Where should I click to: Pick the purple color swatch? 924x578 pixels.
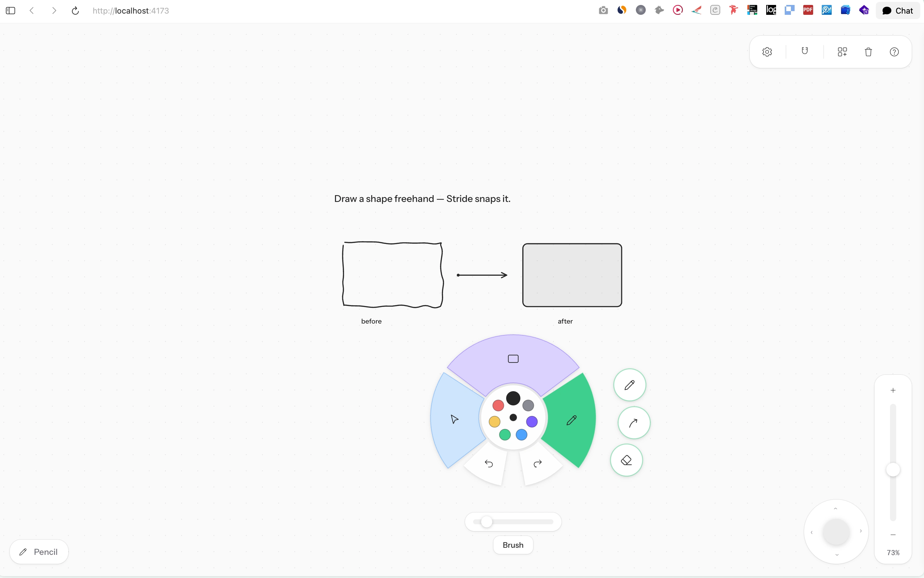click(532, 422)
